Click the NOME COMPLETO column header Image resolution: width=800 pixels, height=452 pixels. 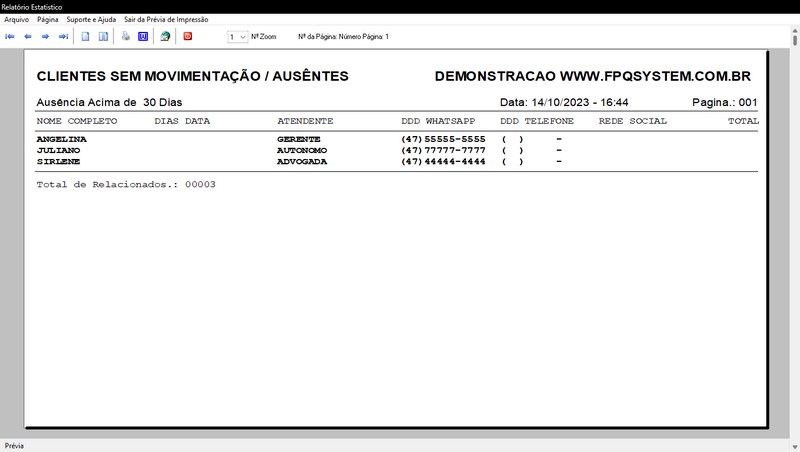[77, 121]
